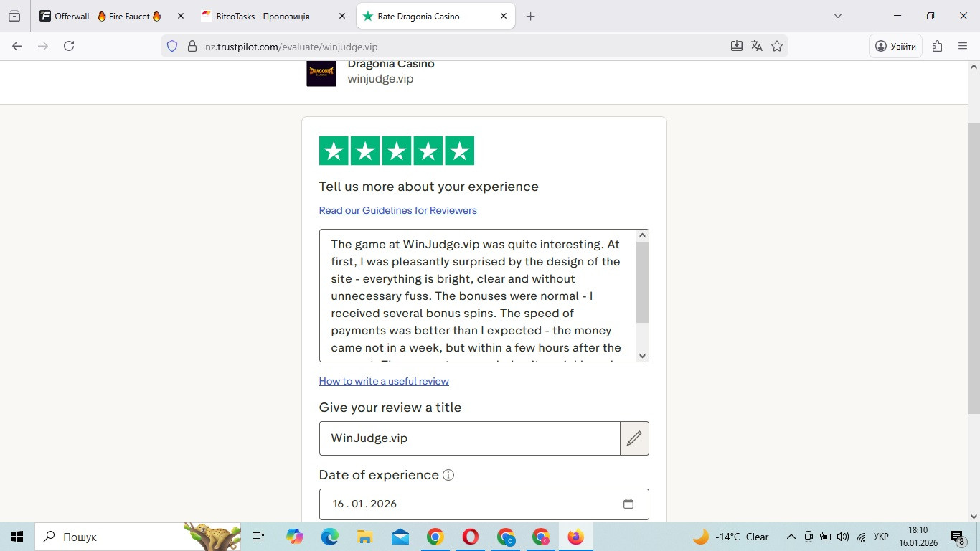The width and height of the screenshot is (980, 551).
Task: Bookmark this page with star icon
Action: (x=777, y=46)
